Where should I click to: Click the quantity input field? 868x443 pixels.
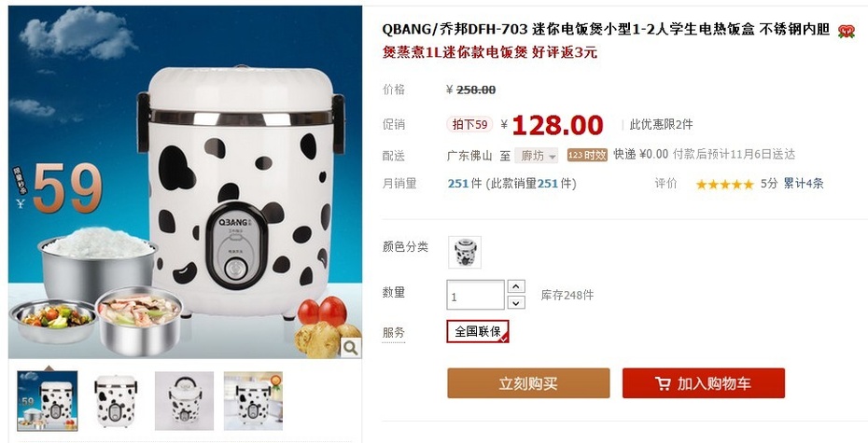click(x=475, y=295)
